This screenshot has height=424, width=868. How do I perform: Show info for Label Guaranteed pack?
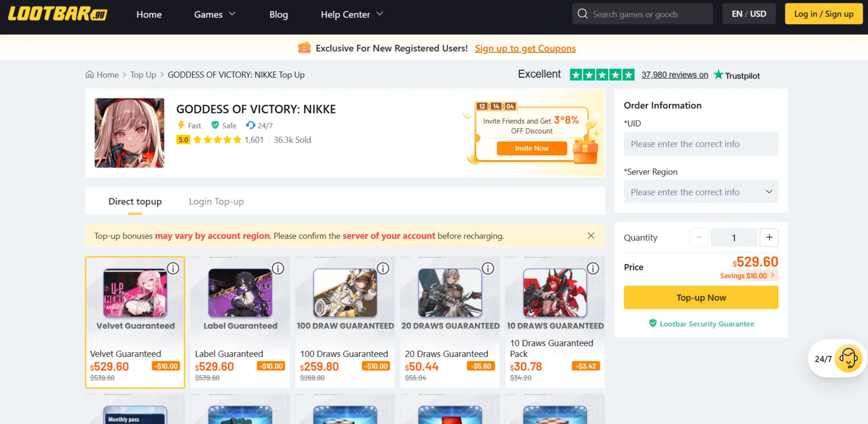point(278,268)
